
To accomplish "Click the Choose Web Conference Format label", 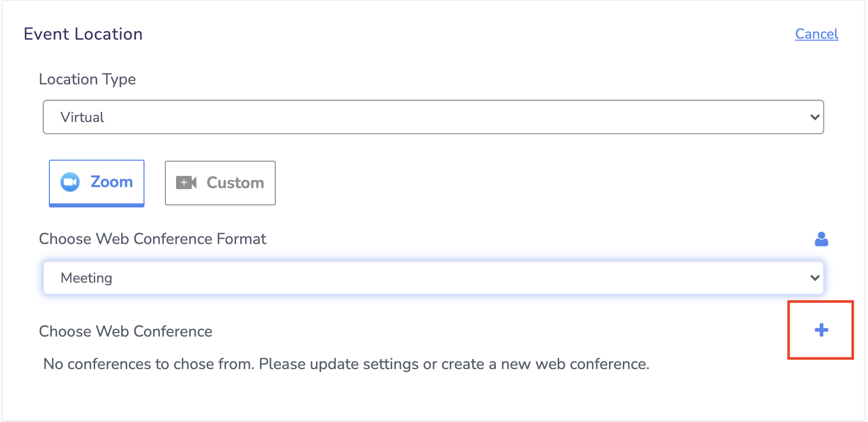I will coord(153,239).
